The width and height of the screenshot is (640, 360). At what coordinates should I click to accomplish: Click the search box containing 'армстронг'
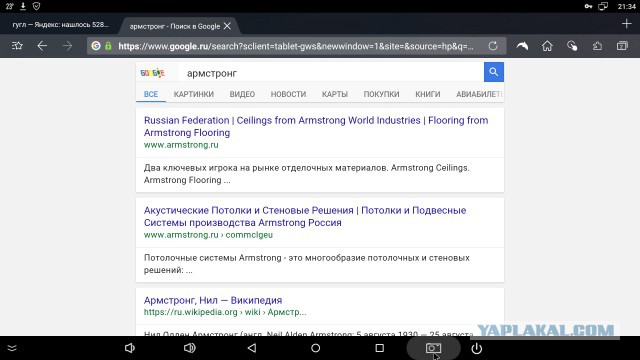(x=331, y=73)
